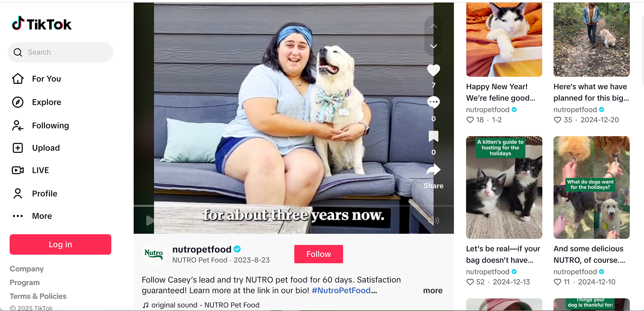The image size is (644, 311).
Task: Open the kitten's holiday guide thumbnail
Action: (504, 187)
